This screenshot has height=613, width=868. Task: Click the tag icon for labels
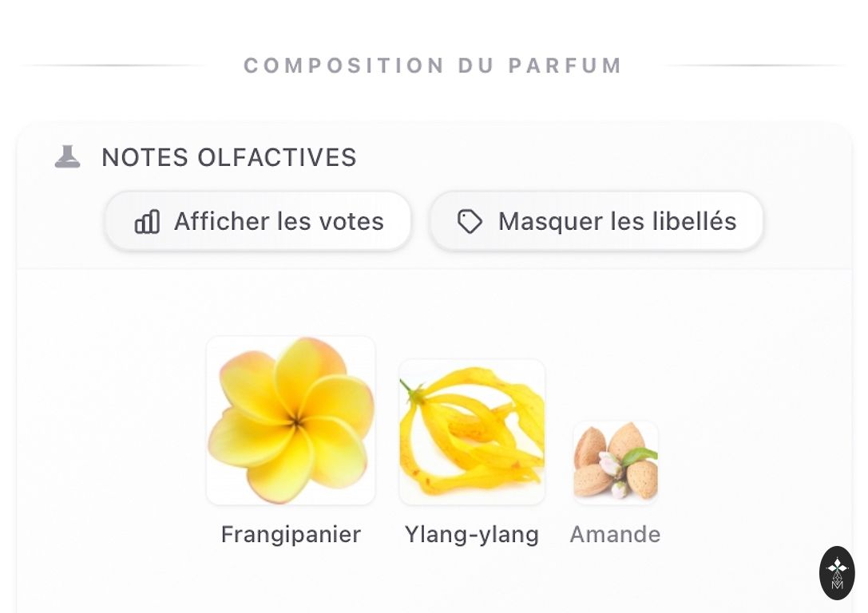(x=470, y=221)
